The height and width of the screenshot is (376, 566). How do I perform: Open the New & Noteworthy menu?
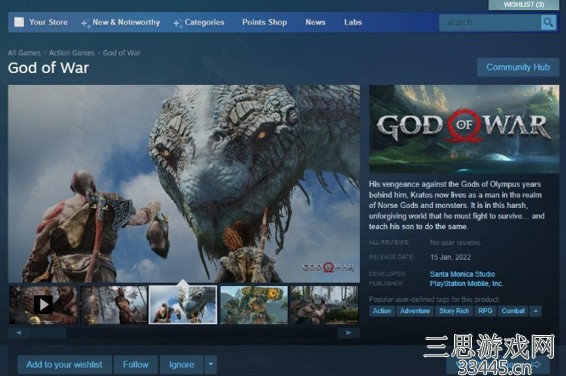[121, 22]
